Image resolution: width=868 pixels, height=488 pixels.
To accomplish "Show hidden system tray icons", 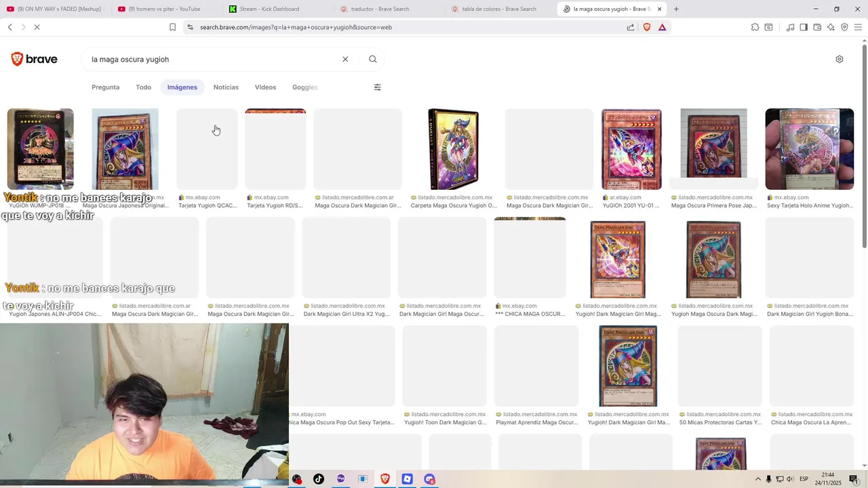I will pos(757,479).
